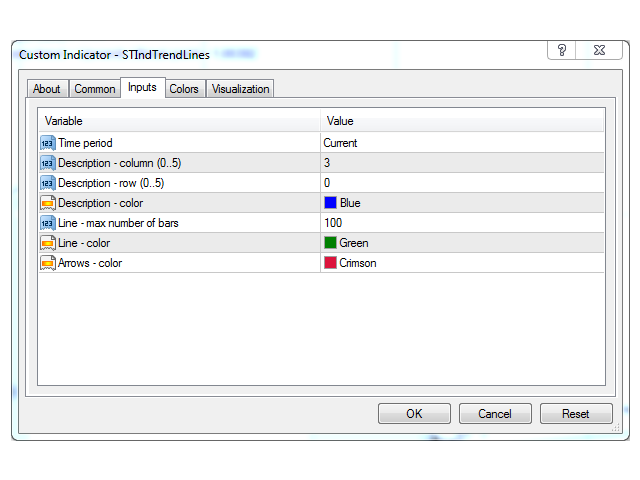Screen dimensions: 640x480
Task: Edit the Description column value 3
Action: pos(327,163)
